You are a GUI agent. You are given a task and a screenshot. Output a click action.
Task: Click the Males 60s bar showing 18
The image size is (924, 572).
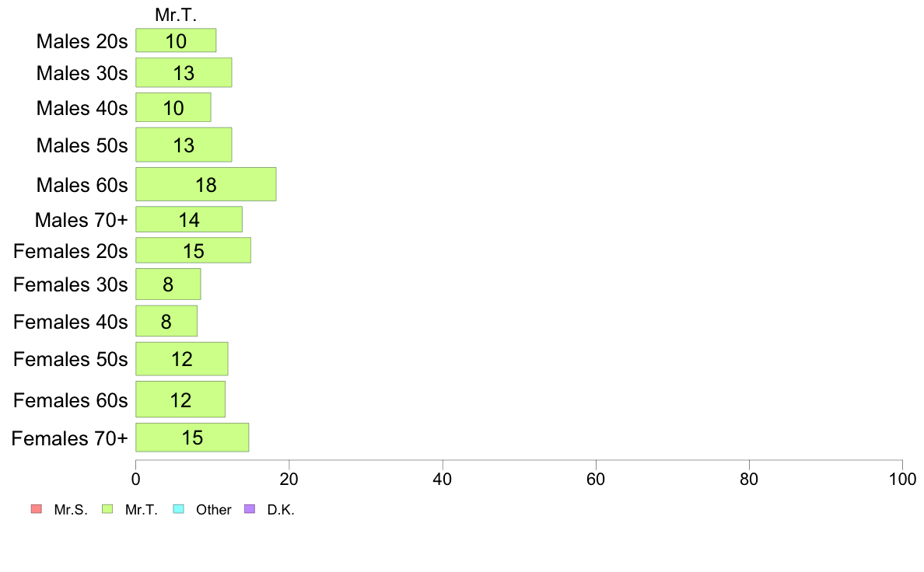(x=205, y=183)
